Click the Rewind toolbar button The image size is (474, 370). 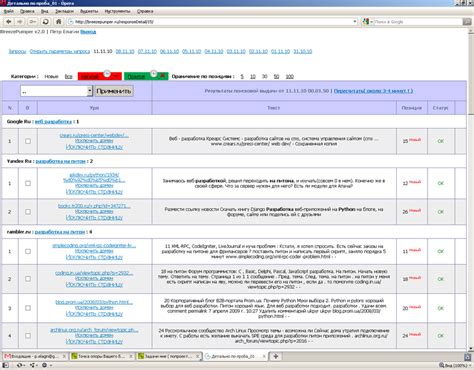coord(32,22)
